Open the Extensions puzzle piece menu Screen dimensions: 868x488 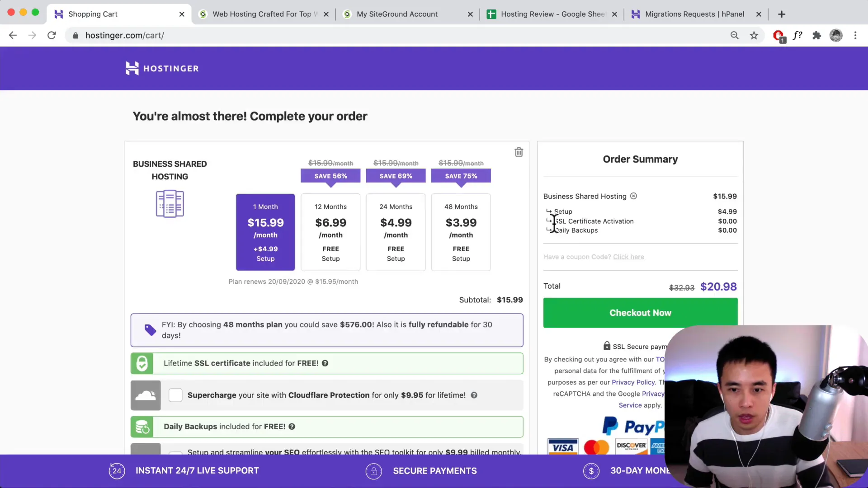point(816,35)
